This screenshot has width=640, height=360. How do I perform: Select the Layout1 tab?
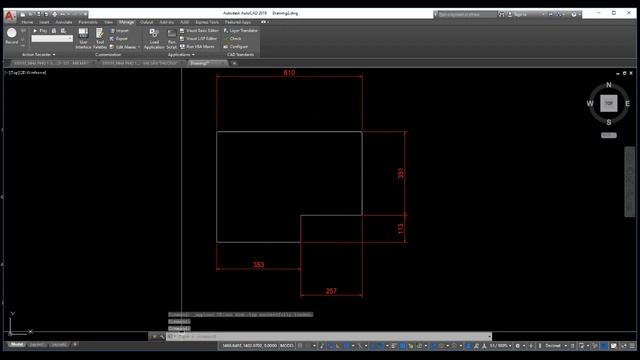pyautogui.click(x=36, y=345)
